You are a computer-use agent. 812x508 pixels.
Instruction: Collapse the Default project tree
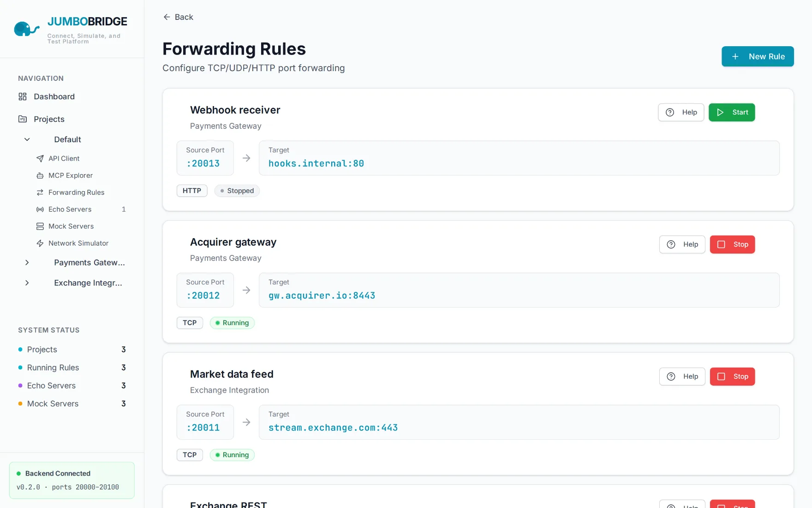[x=27, y=139]
